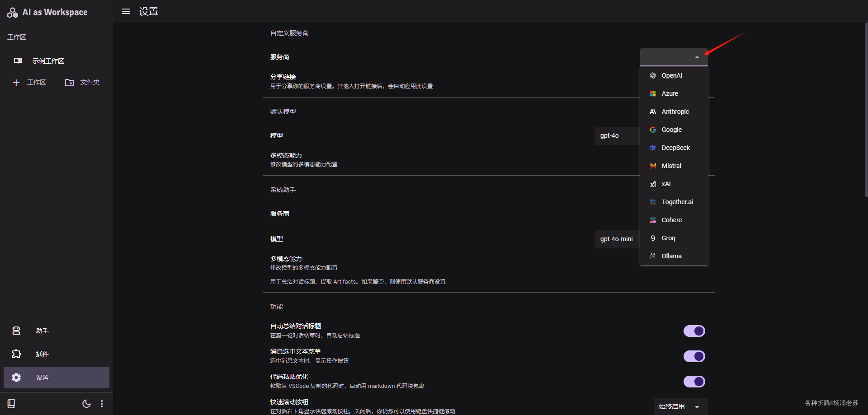Click the 自定义服务商 section heading

pos(289,33)
